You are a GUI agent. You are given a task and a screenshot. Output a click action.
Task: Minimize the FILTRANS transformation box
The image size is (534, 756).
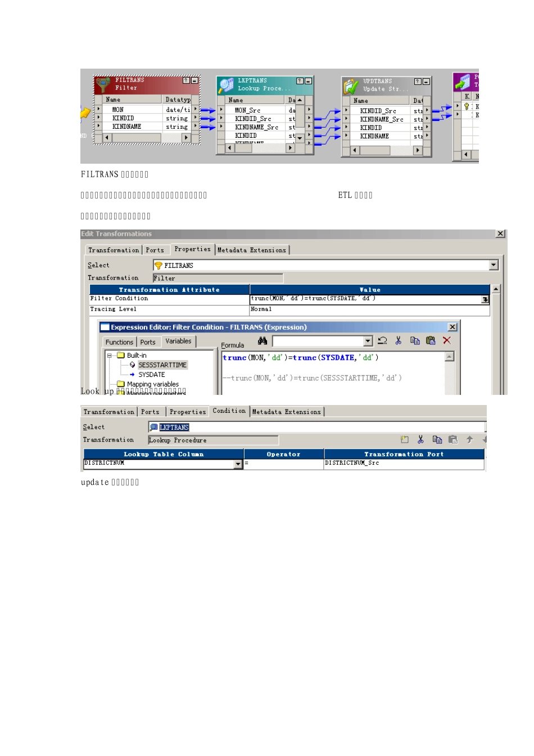(194, 81)
